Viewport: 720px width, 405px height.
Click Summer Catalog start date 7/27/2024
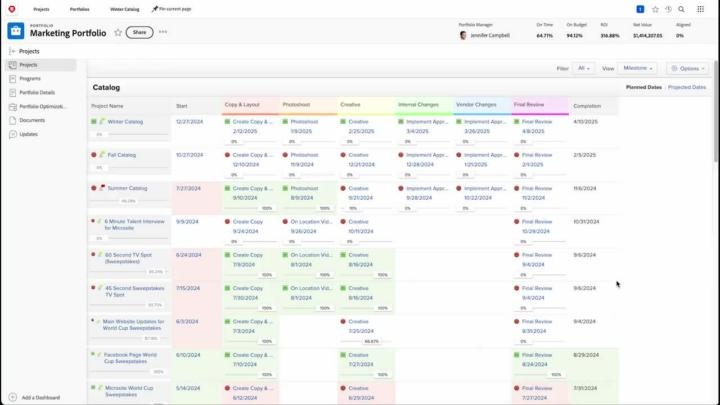188,188
